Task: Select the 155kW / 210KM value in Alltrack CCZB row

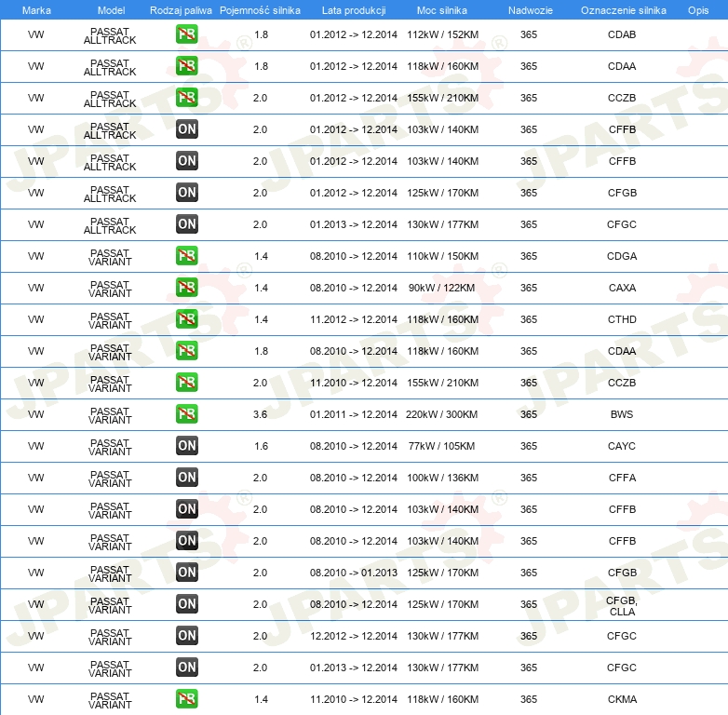Action: 442,98
